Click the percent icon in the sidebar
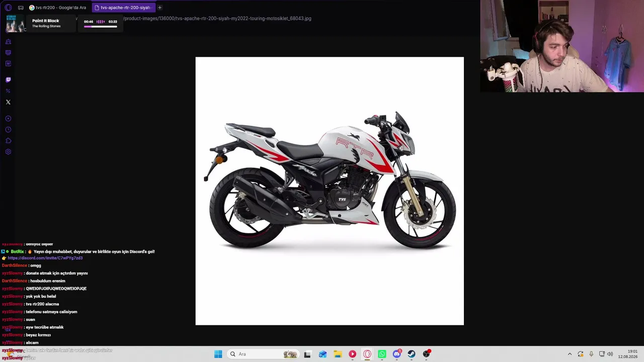The height and width of the screenshot is (362, 644). (x=8, y=91)
